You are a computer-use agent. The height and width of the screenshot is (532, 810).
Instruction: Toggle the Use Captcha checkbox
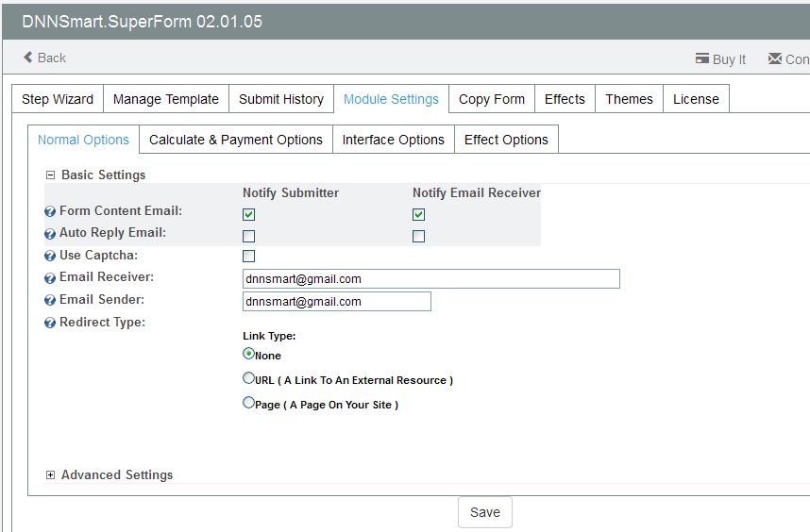pyautogui.click(x=249, y=256)
